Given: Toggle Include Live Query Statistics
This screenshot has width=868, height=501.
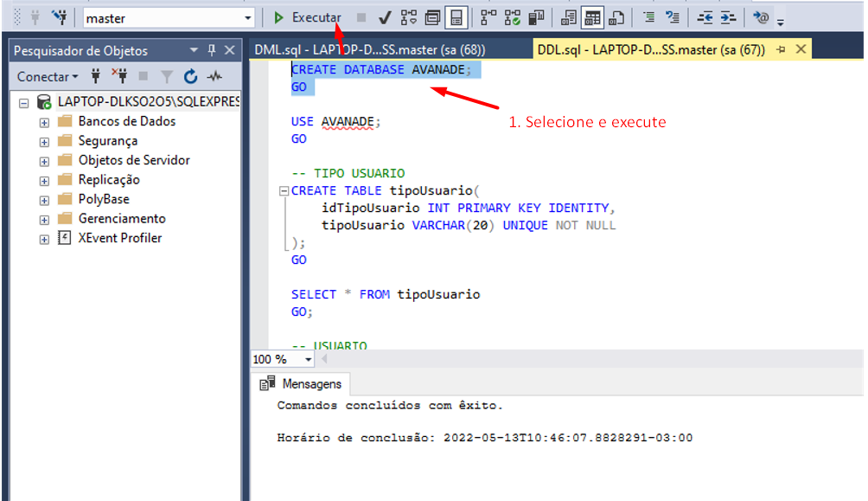Looking at the screenshot, I should coord(512,17).
